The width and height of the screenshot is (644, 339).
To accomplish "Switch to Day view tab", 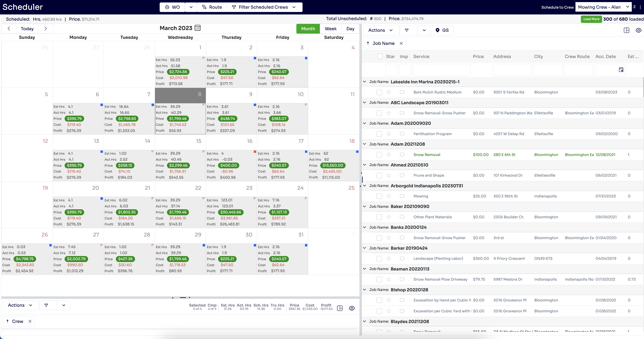I will point(350,29).
